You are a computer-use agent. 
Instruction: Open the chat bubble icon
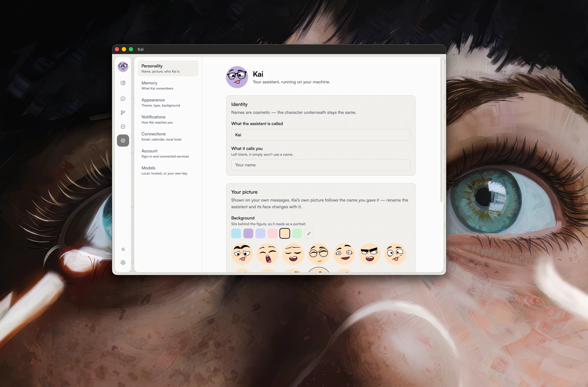pyautogui.click(x=123, y=99)
